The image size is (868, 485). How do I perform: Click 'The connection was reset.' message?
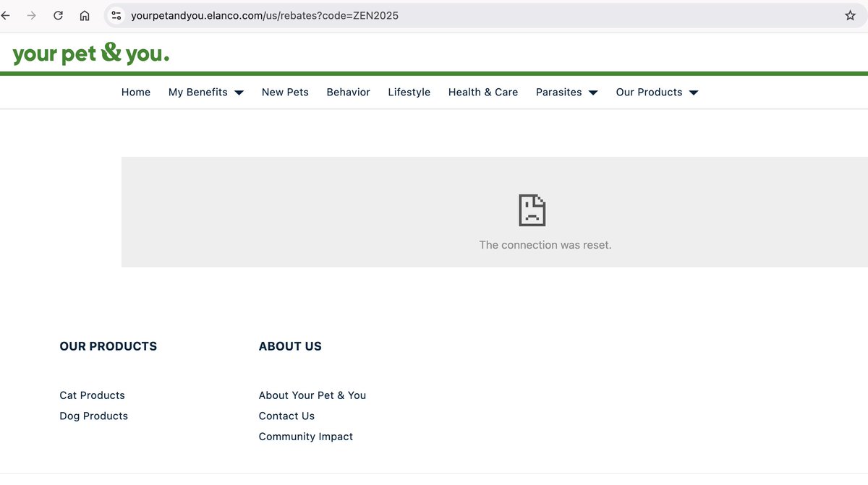545,245
